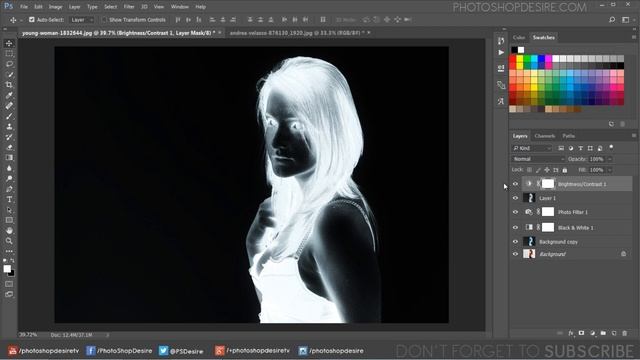Click the lock all layer icon
Viewport: 640px width, 360px height.
pos(565,170)
